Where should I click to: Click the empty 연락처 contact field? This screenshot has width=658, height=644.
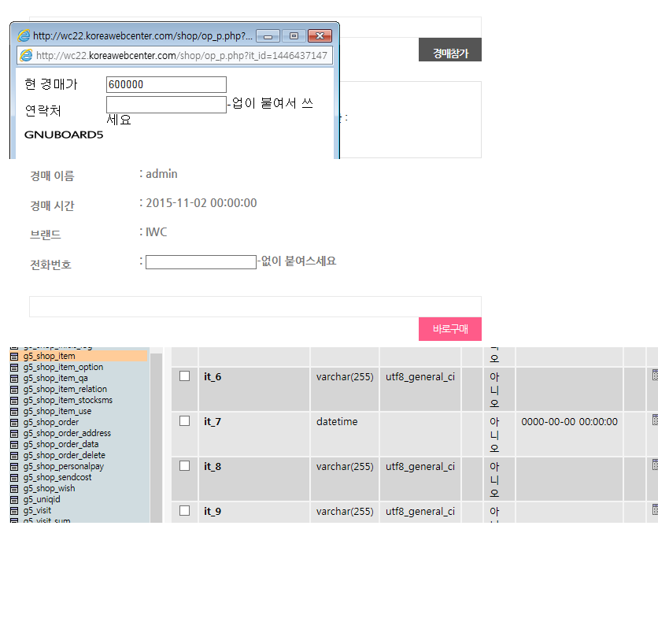(x=166, y=105)
